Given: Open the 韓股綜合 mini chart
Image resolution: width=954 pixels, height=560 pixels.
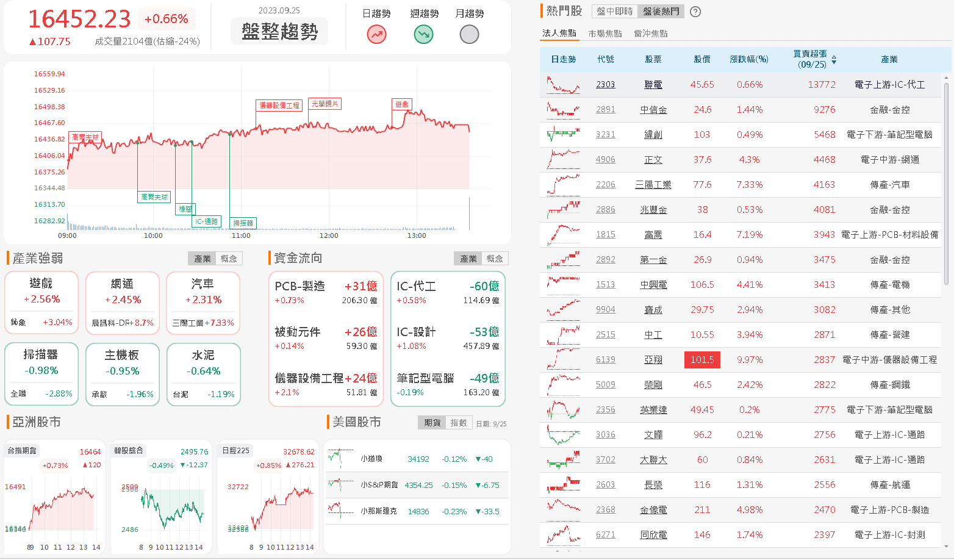Looking at the screenshot, I should pyautogui.click(x=162, y=497).
